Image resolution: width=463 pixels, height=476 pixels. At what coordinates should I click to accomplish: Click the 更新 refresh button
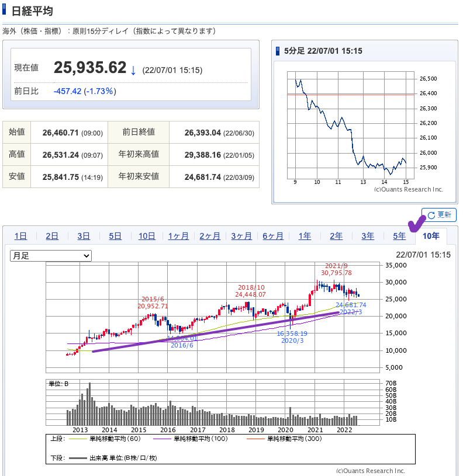438,215
